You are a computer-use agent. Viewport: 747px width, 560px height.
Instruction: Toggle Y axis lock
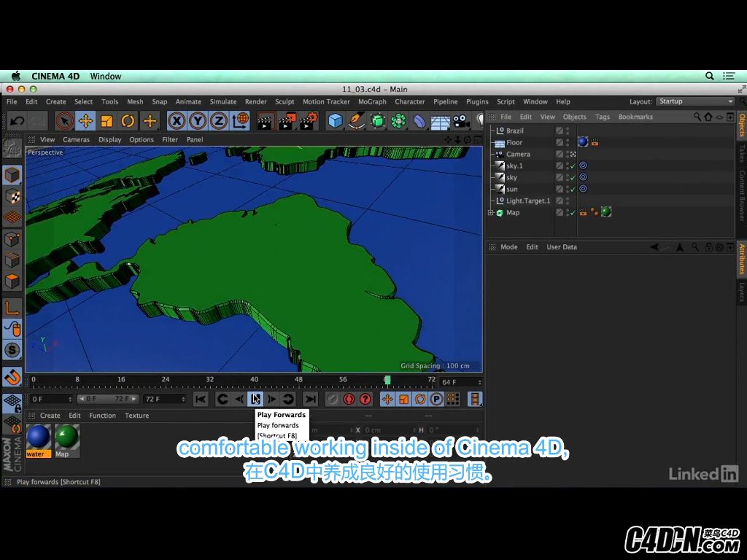pos(197,121)
